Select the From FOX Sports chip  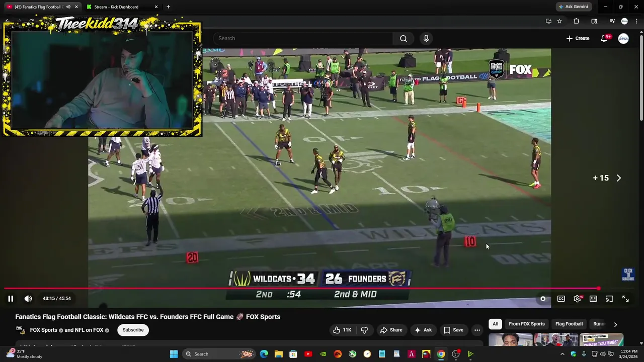(x=527, y=324)
